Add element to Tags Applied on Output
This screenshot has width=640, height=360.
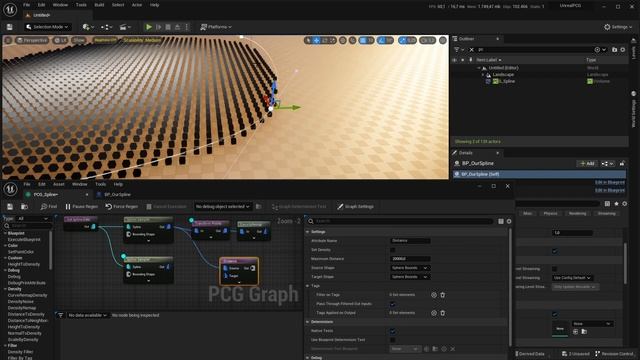(x=434, y=313)
